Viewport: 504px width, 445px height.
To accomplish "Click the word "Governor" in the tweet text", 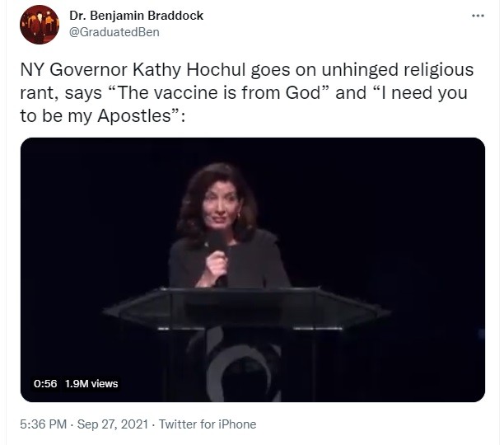I will pos(88,69).
